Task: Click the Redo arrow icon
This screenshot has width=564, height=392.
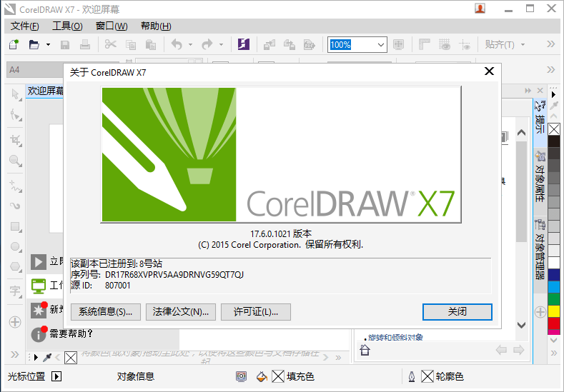Action: click(x=207, y=44)
